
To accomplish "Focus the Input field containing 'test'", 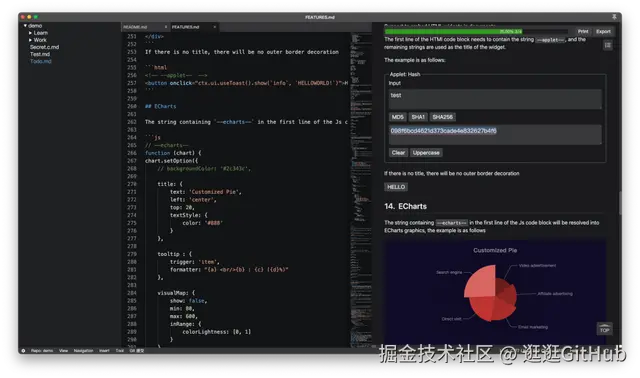I will [495, 99].
